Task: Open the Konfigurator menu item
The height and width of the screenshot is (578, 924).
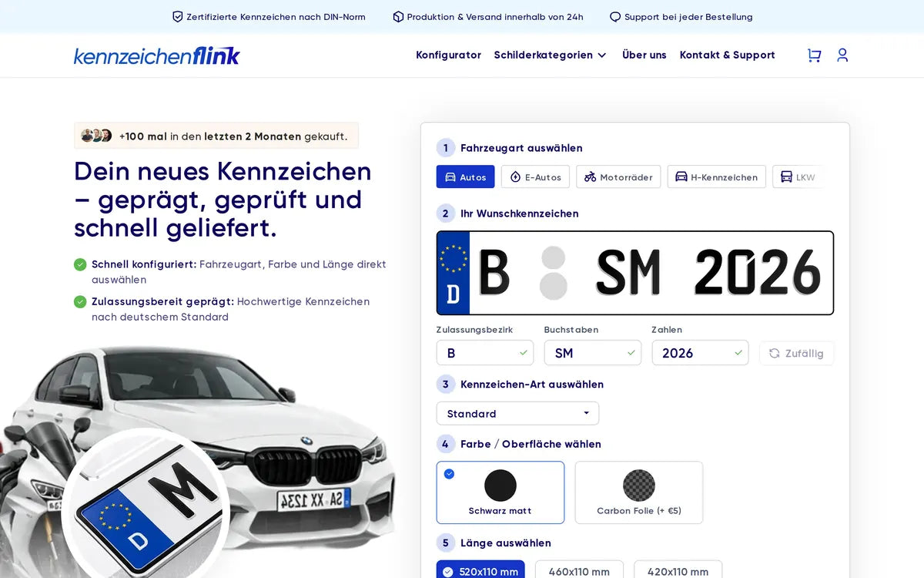Action: (448, 55)
